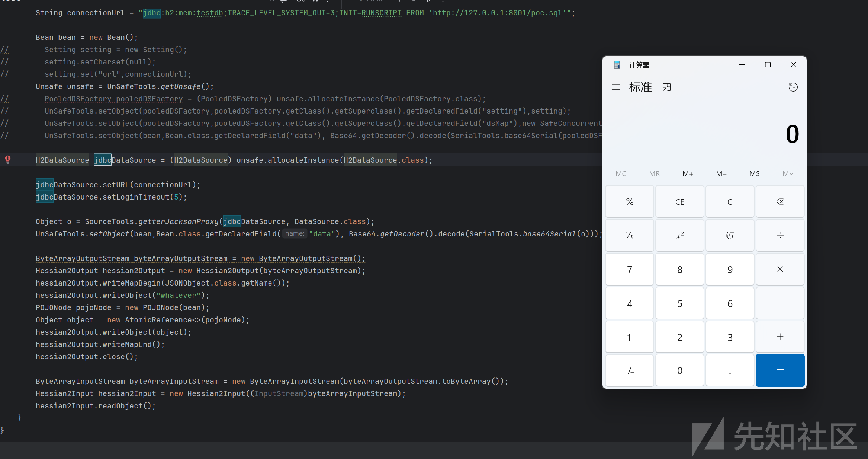Image resolution: width=868 pixels, height=459 pixels.
Task: Click digit 9 on Calculator
Action: click(730, 269)
